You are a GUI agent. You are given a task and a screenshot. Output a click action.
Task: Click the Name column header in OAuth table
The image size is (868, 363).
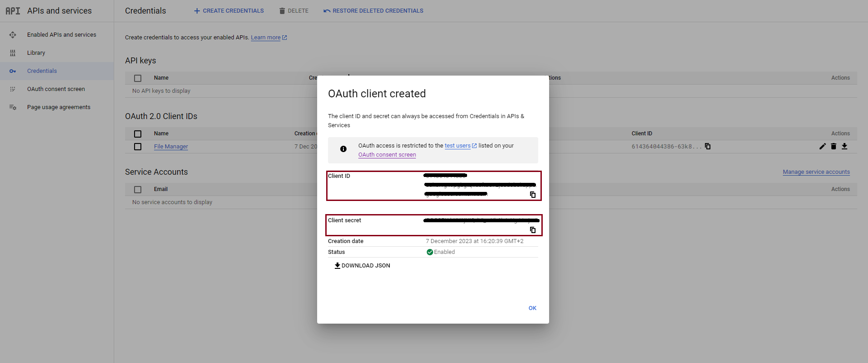click(161, 134)
